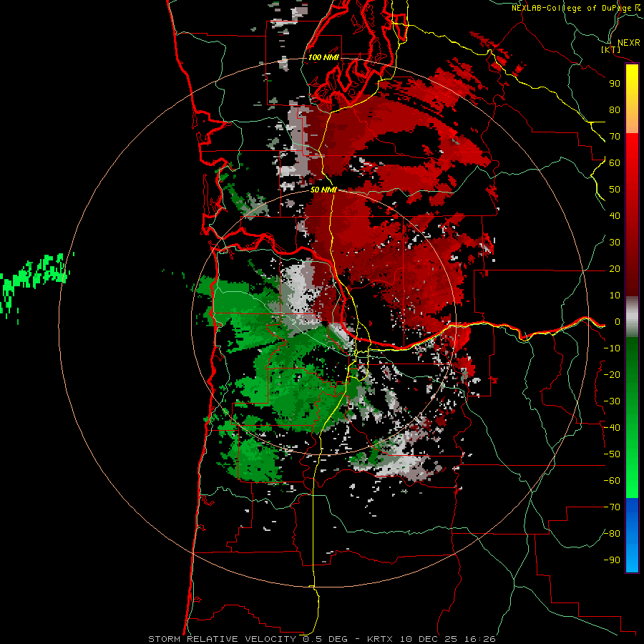
Task: Click the blue bottom segment of the color bar
Action: pos(632,535)
